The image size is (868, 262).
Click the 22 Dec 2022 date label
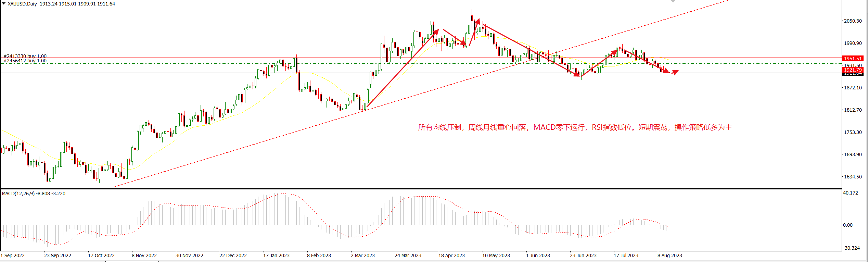[233, 255]
